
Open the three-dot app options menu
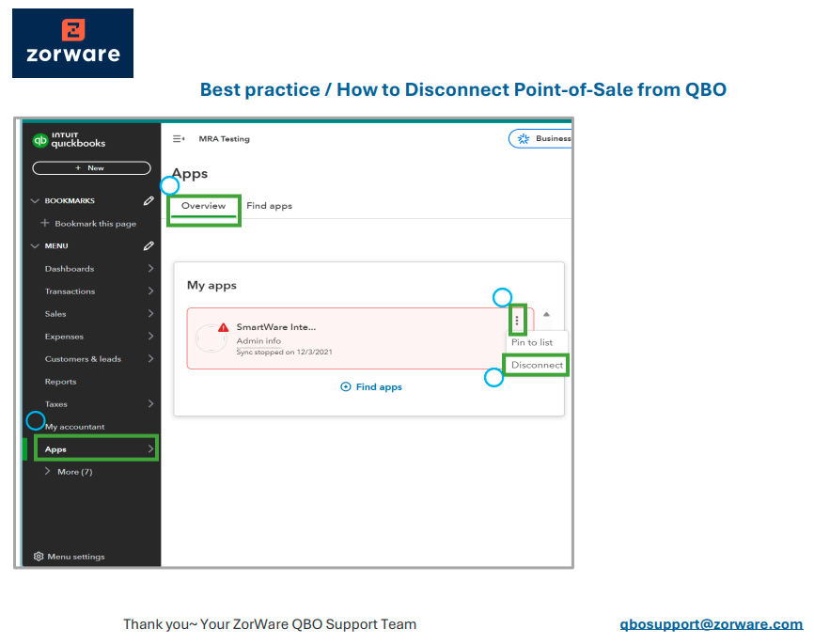tap(517, 320)
